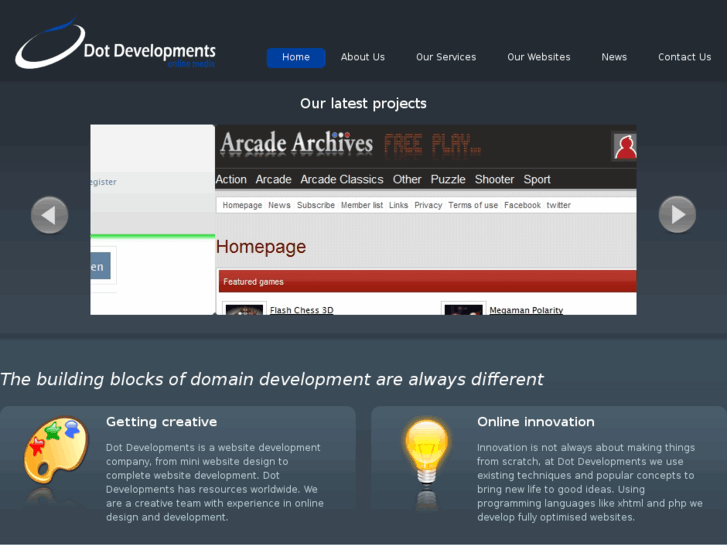Open the Flash Chess 3D game link
The image size is (727, 545).
click(301, 310)
